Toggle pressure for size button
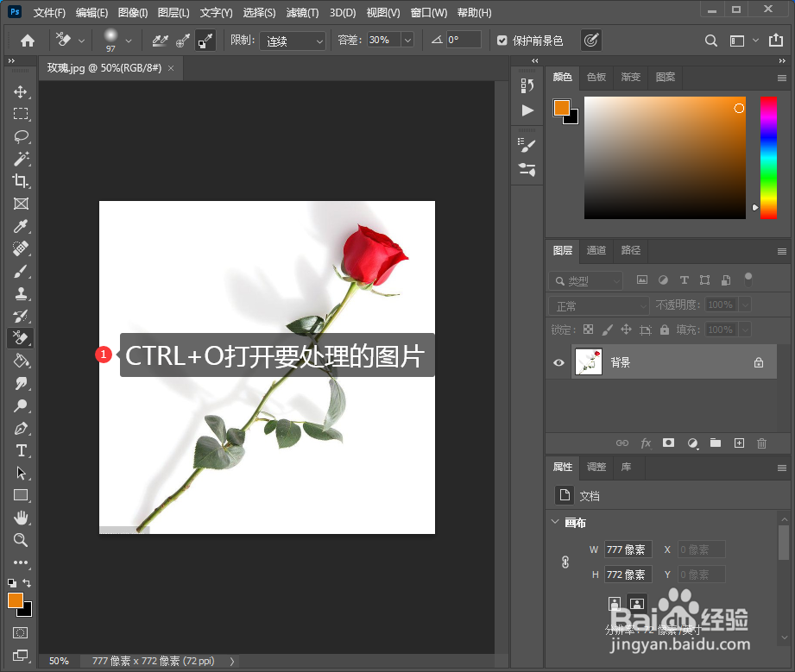 pos(591,41)
